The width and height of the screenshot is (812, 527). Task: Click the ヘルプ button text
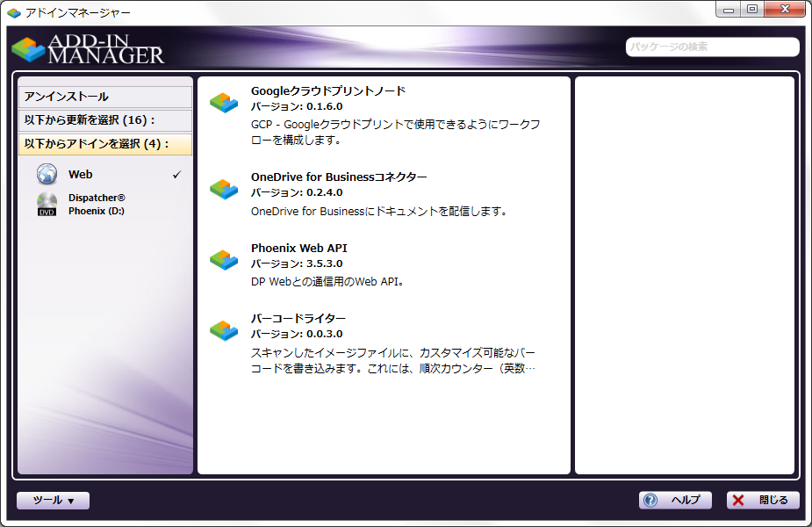coord(686,500)
